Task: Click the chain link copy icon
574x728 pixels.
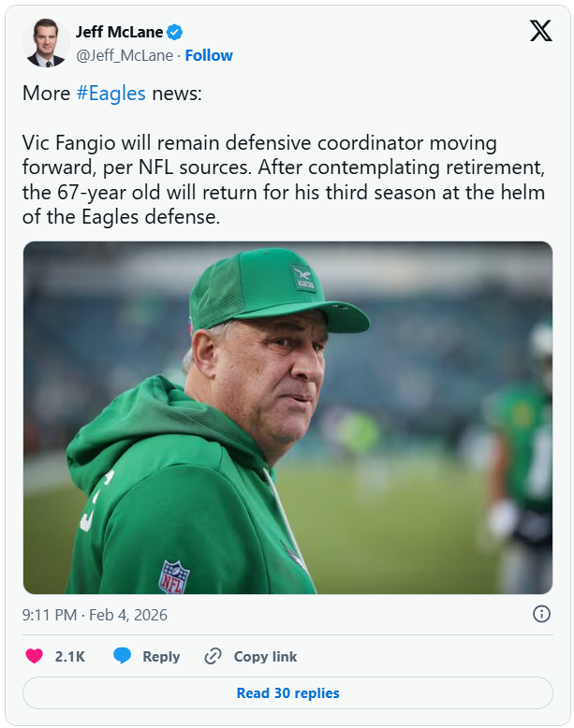Action: click(213, 656)
